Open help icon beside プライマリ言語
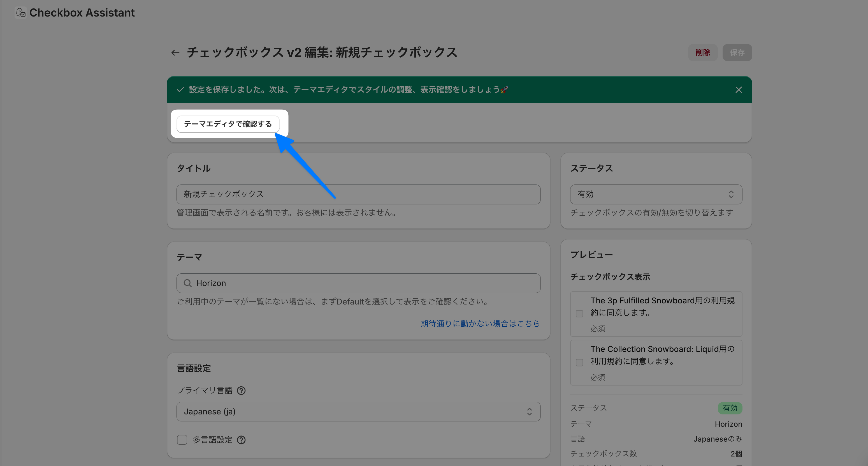This screenshot has height=466, width=868. 241,391
